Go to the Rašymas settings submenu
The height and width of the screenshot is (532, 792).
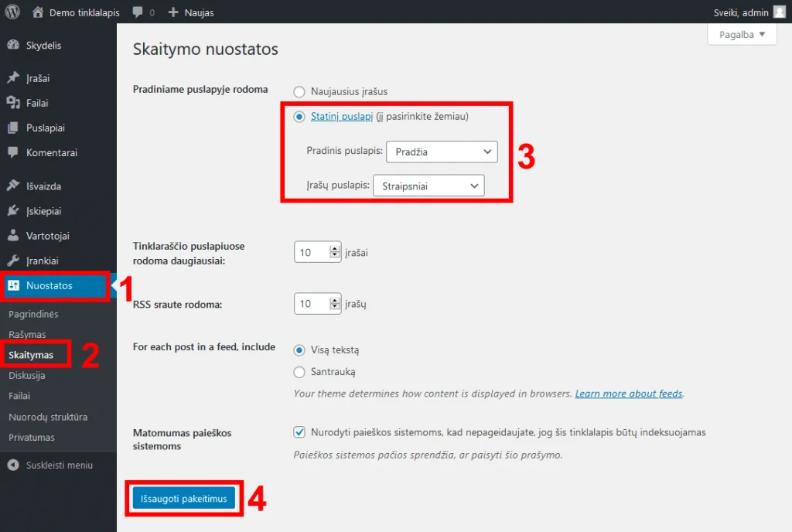[27, 334]
